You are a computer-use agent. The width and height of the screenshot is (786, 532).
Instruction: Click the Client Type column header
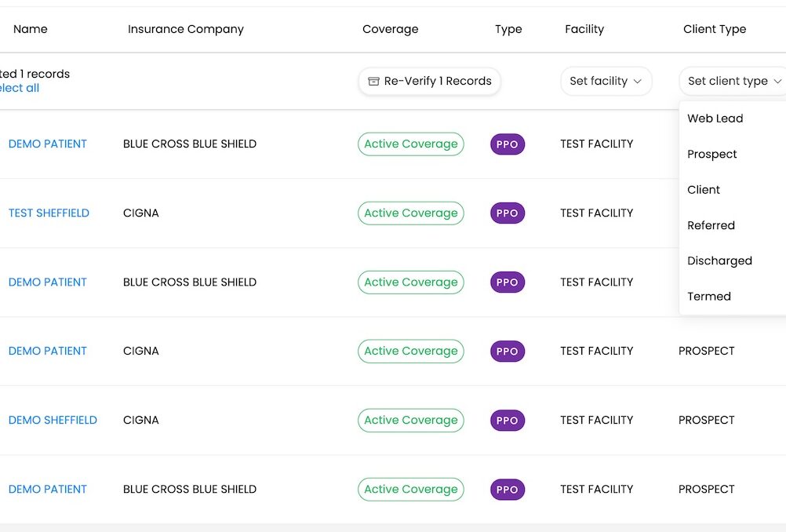[715, 29]
